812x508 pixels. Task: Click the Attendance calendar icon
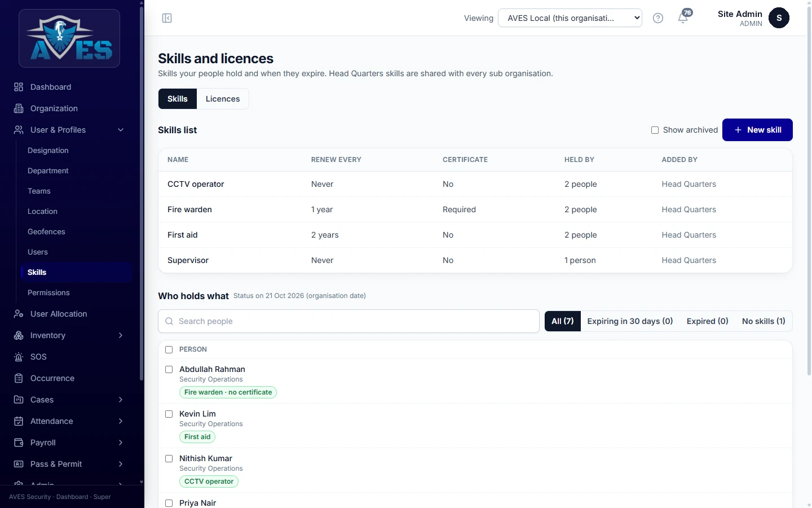tap(19, 421)
